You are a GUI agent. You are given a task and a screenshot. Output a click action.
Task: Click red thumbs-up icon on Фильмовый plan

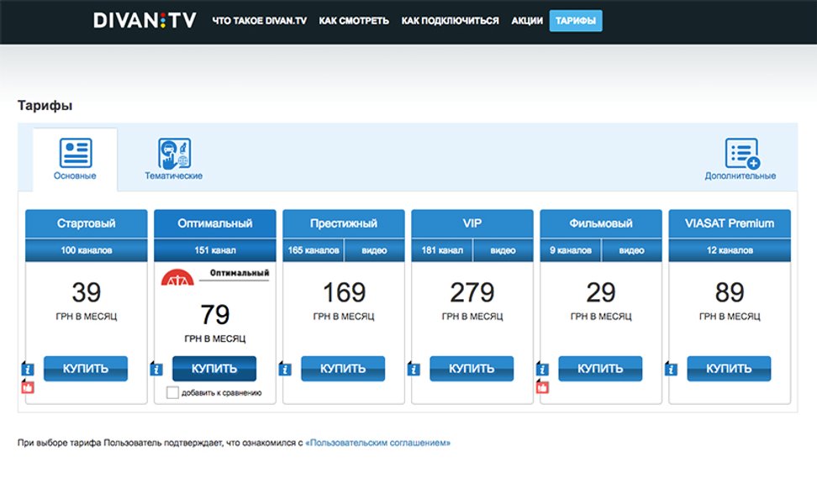pyautogui.click(x=542, y=387)
